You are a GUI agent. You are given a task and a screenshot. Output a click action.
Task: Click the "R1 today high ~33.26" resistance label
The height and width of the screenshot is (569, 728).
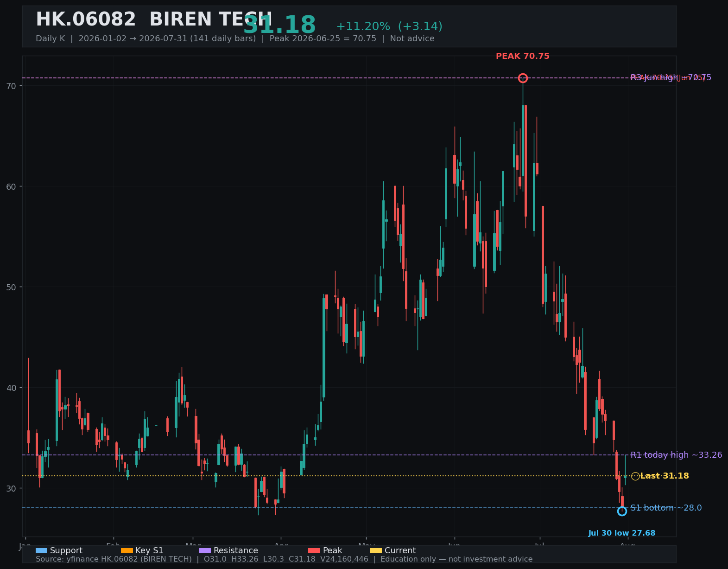(x=676, y=455)
